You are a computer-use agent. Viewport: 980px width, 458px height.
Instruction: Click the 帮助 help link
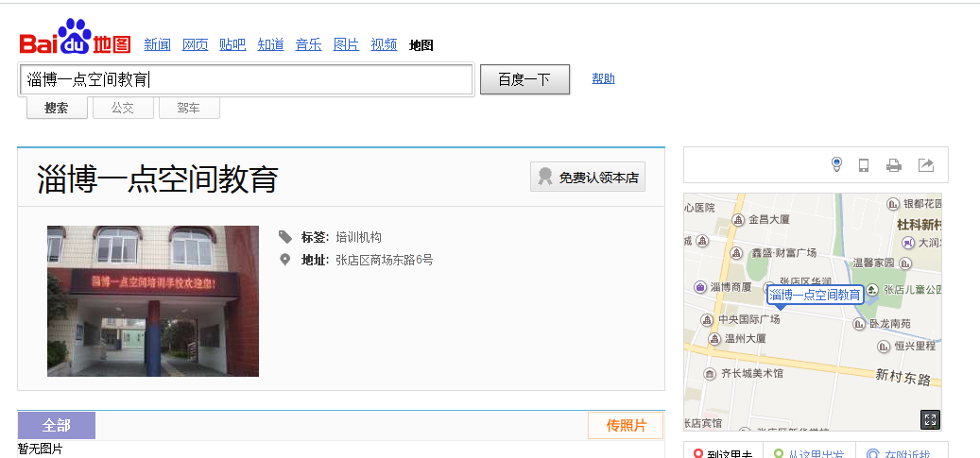coord(603,78)
